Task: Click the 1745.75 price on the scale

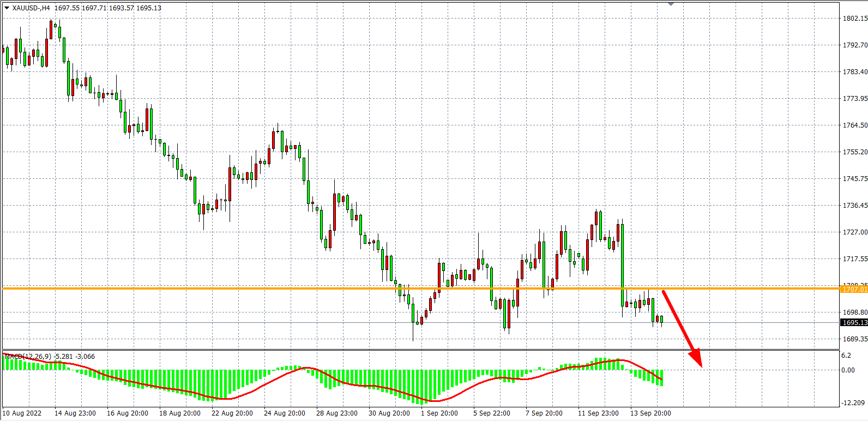Action: click(855, 179)
